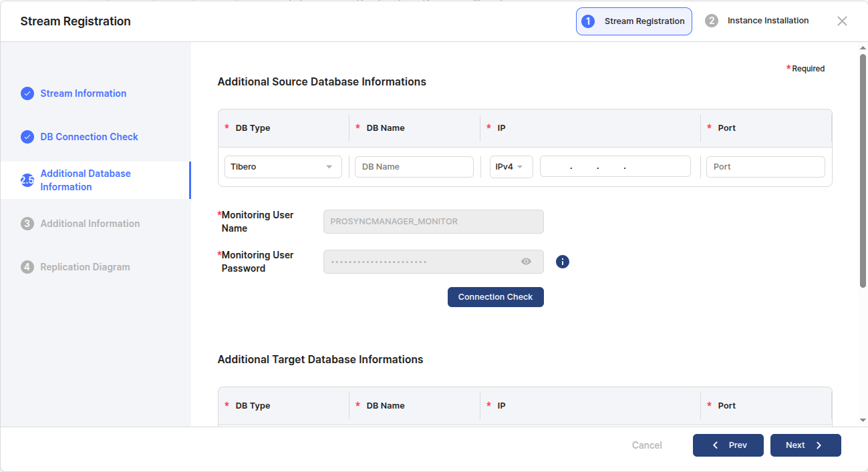Image resolution: width=868 pixels, height=472 pixels.
Task: Click the Next button
Action: pyautogui.click(x=805, y=445)
